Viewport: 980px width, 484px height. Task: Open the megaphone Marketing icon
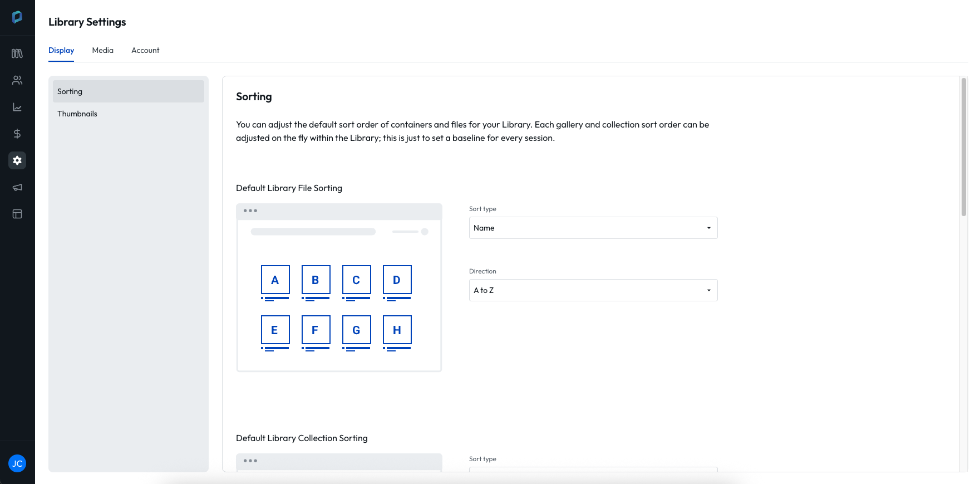point(17,187)
